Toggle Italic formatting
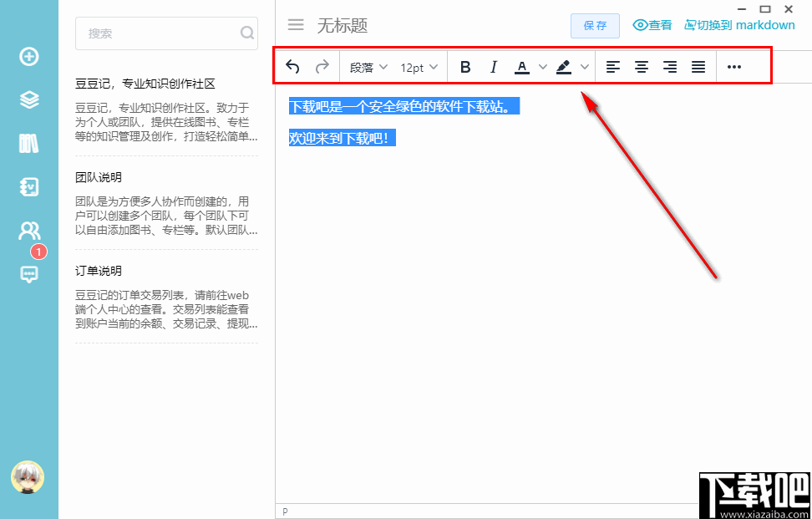This screenshot has width=812, height=519. [494, 67]
